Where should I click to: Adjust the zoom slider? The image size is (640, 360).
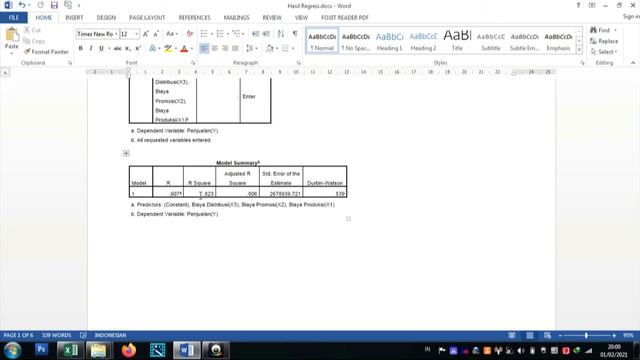[587, 335]
